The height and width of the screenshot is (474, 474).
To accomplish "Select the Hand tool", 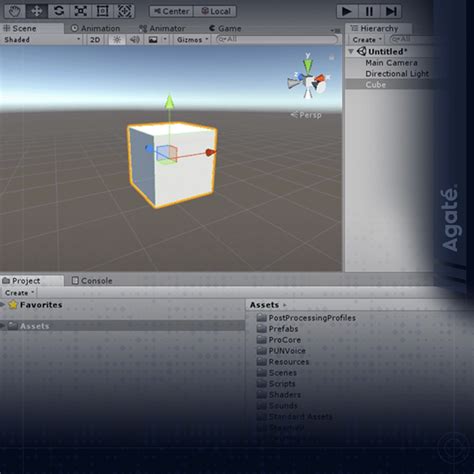I will click(x=14, y=11).
